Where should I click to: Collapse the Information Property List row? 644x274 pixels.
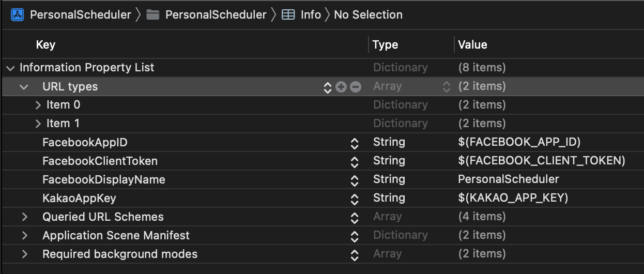tap(10, 68)
